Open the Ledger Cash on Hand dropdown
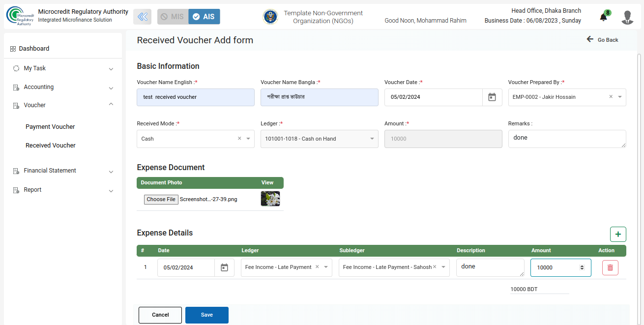This screenshot has height=325, width=644. click(372, 139)
